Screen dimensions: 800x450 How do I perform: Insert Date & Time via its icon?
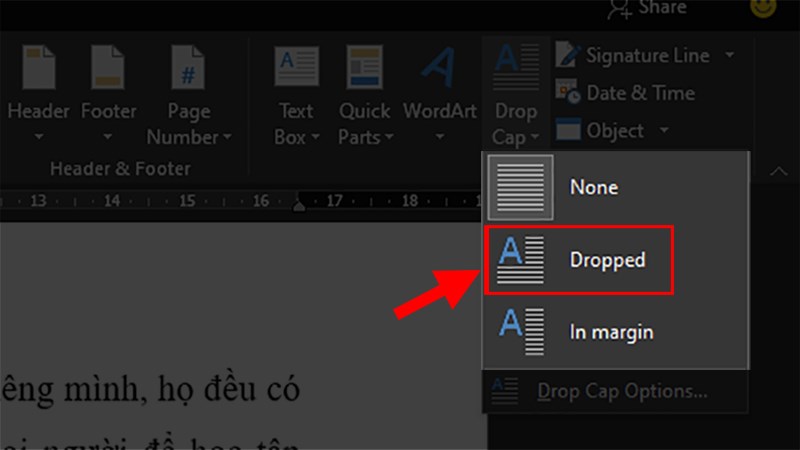(x=568, y=92)
